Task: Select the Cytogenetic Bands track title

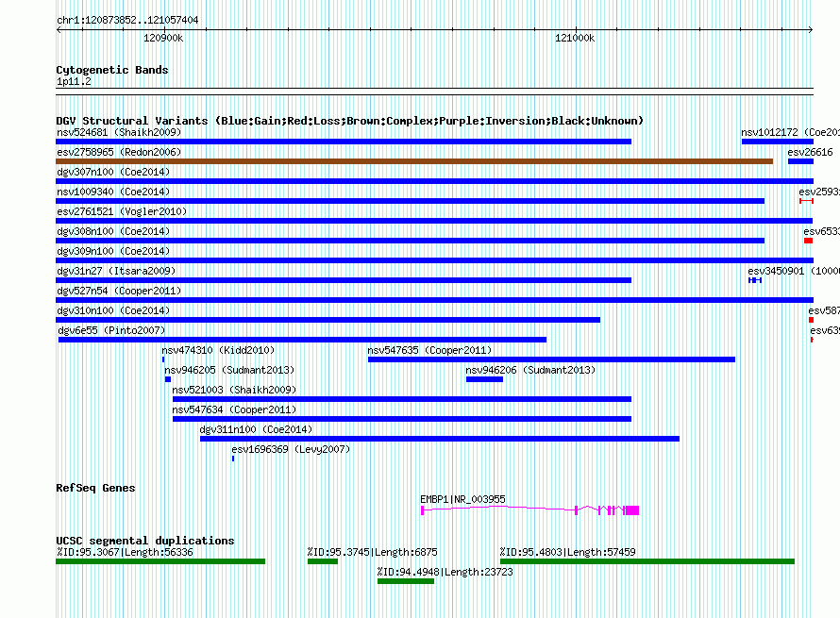Action: [x=112, y=70]
